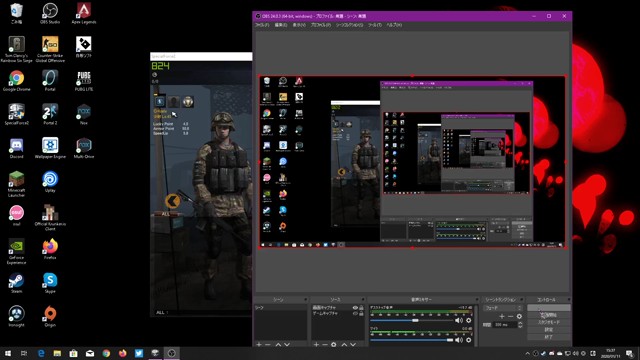Click the orange back arrow in SpecialForce2 window
640x360 pixels.
173,201
